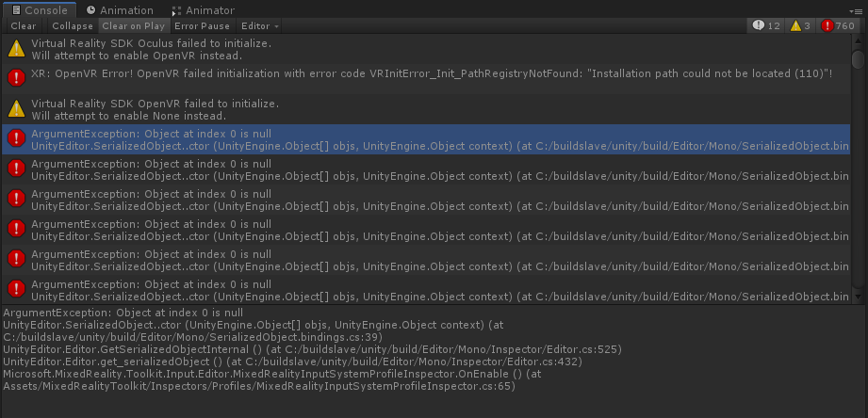
Task: Click the scrollbar down arrow
Action: (x=858, y=297)
